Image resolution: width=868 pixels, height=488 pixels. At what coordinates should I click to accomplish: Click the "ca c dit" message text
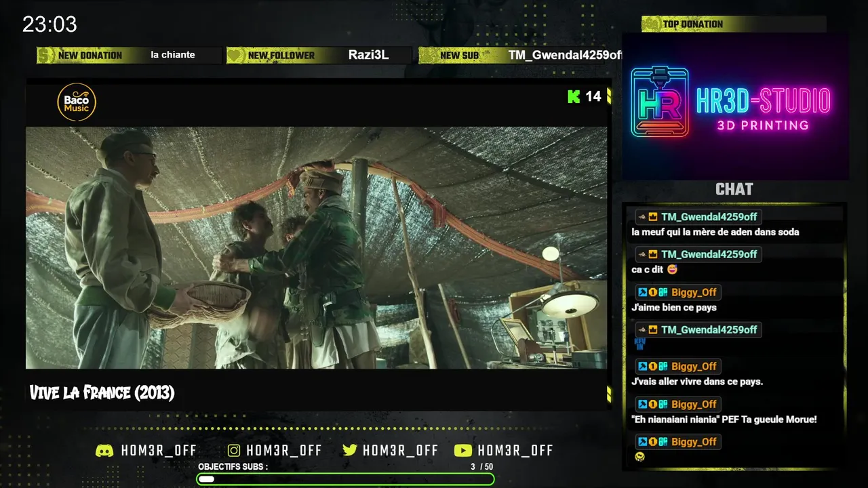(x=648, y=270)
